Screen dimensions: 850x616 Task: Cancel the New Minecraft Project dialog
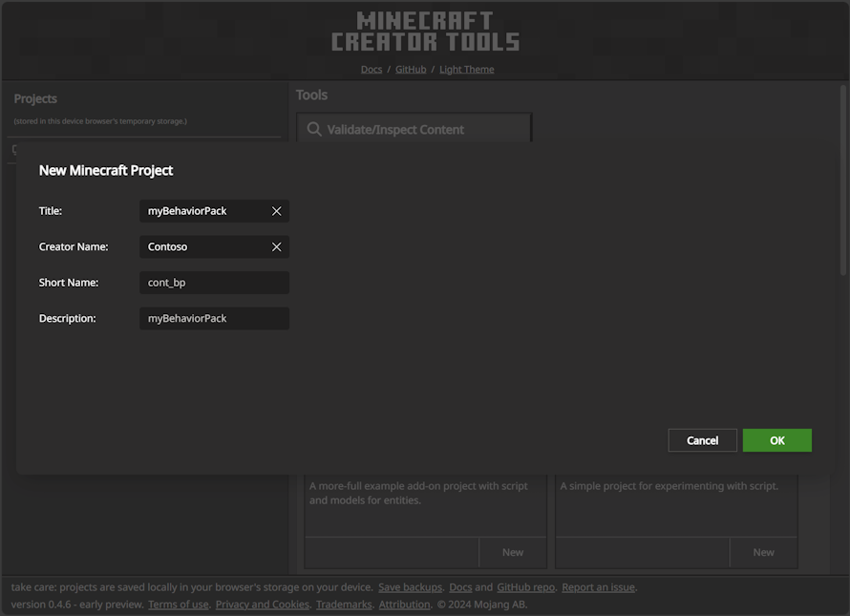click(702, 439)
